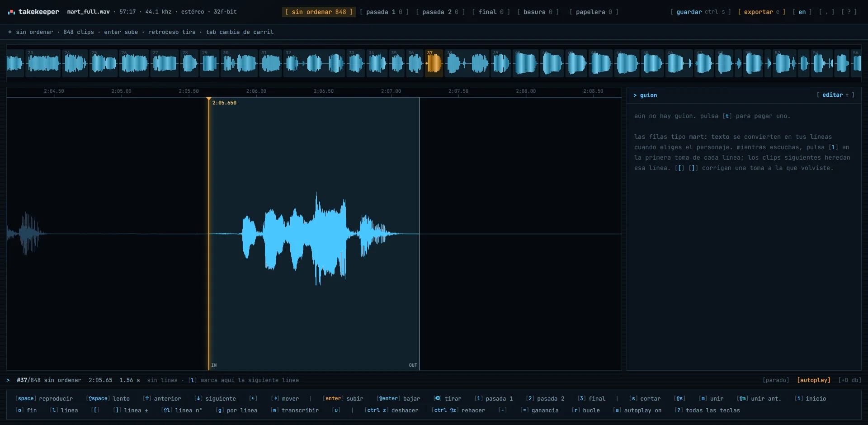Click the [ctrl z] deshacer shortcut
Image resolution: width=868 pixels, height=425 pixels.
[392, 410]
